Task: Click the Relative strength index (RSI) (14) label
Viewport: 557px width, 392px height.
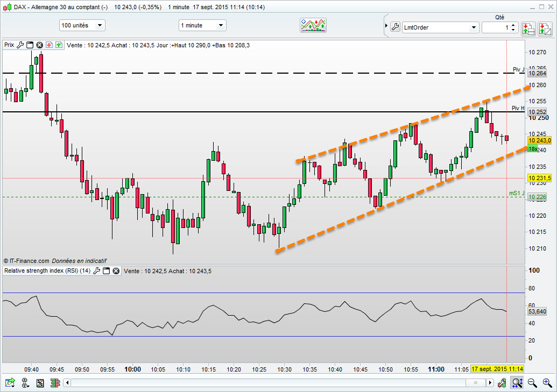Action: (47, 270)
